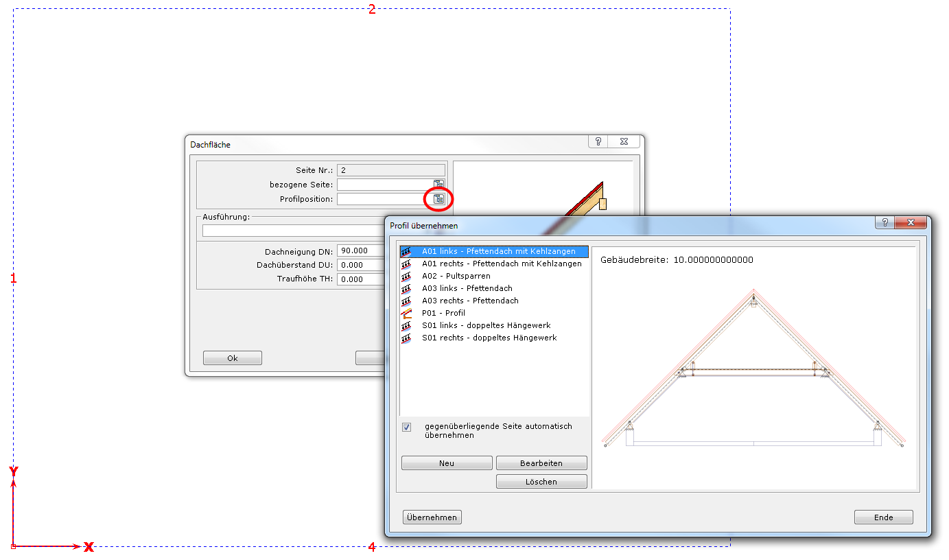Click the P01 - Profil list icon

tap(406, 313)
